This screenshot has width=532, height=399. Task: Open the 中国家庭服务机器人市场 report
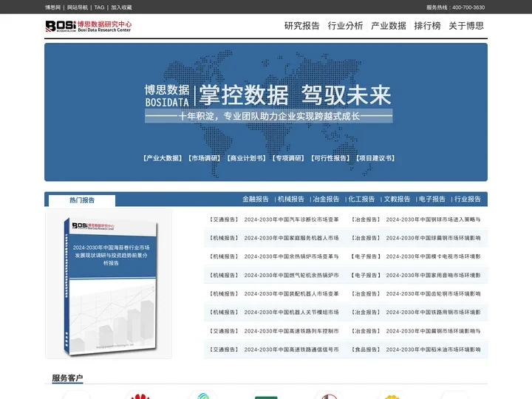[x=291, y=238]
